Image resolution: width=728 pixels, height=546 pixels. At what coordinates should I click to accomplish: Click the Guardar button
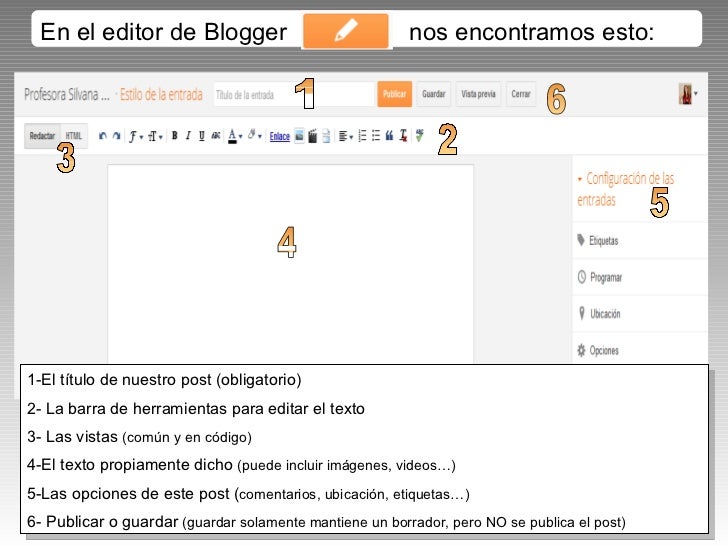tap(434, 94)
